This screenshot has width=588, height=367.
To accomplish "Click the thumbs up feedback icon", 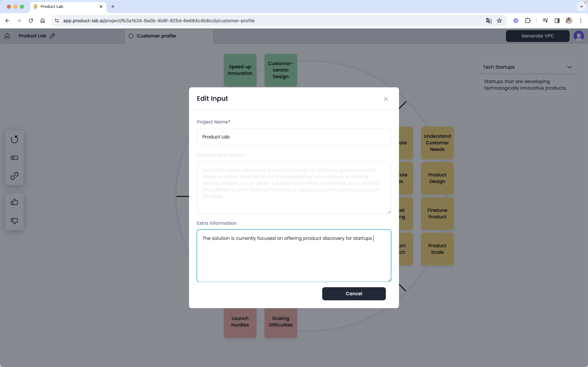I will coord(14,202).
